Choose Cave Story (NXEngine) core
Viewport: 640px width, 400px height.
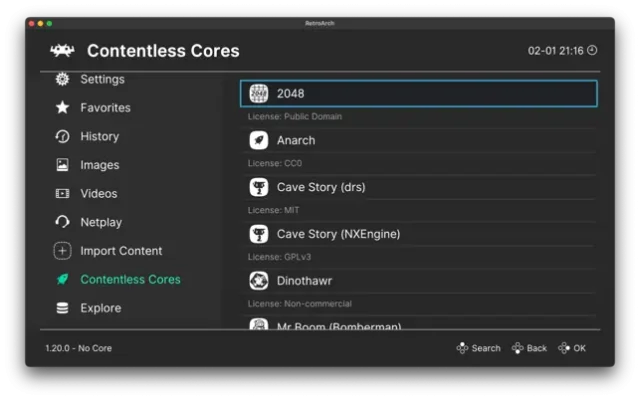point(338,234)
